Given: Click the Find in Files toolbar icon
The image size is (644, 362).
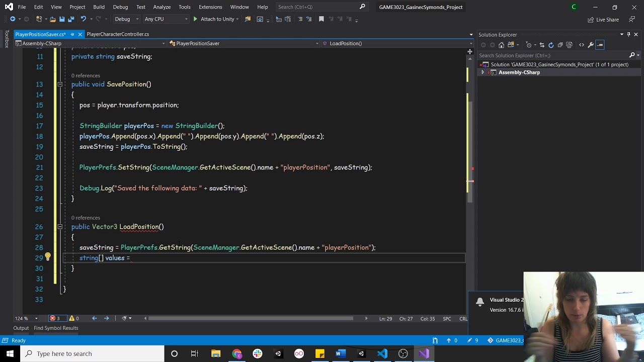Looking at the screenshot, I should [248, 19].
